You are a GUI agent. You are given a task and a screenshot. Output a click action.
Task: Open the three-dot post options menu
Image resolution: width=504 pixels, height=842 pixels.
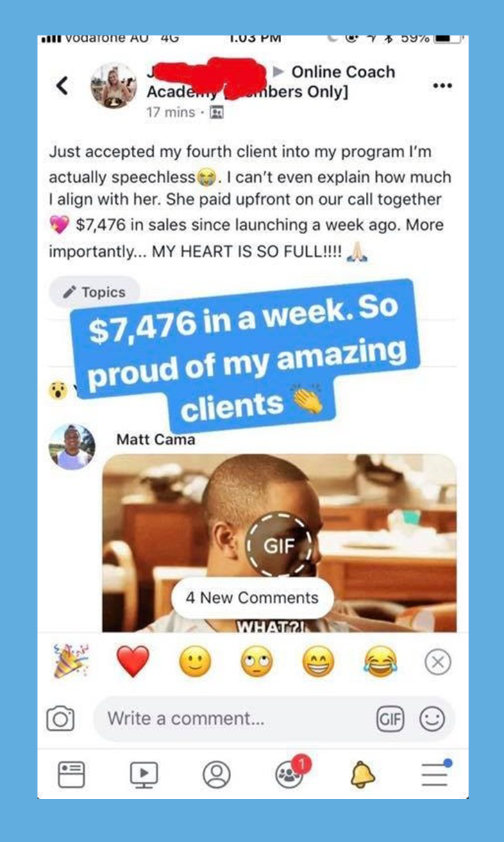point(442,86)
